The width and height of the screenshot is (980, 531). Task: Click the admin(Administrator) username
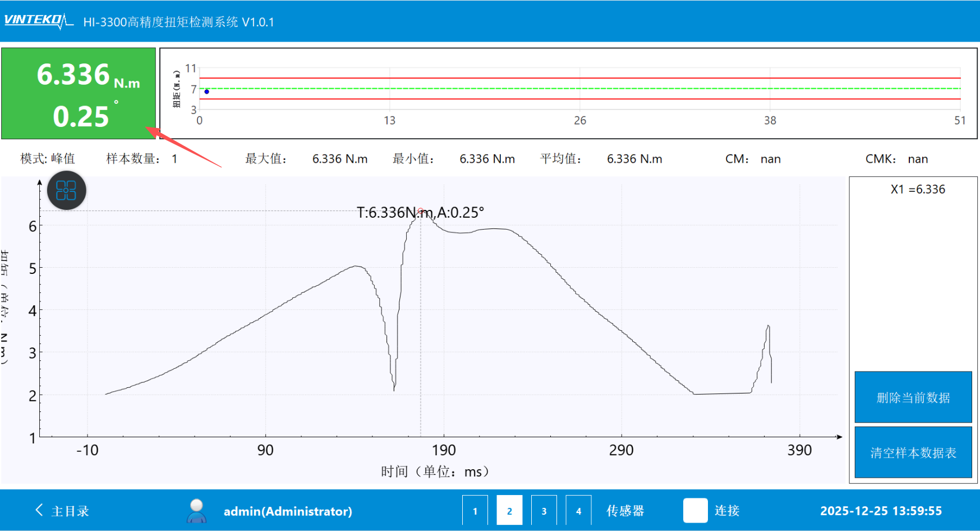click(288, 511)
